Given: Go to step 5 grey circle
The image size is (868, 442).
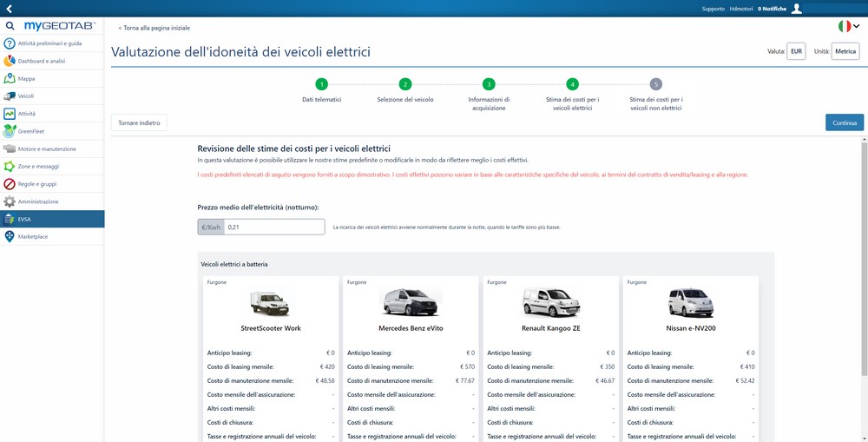Looking at the screenshot, I should (656, 84).
